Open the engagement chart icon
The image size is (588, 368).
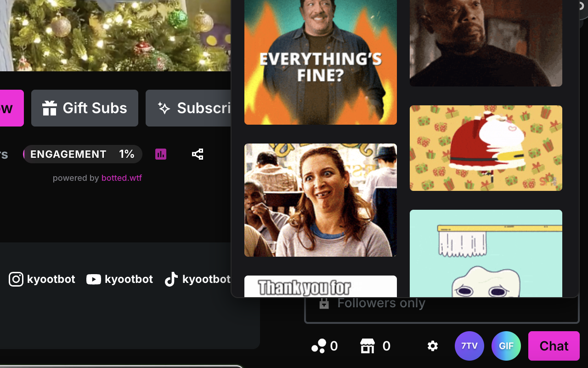pyautogui.click(x=161, y=154)
